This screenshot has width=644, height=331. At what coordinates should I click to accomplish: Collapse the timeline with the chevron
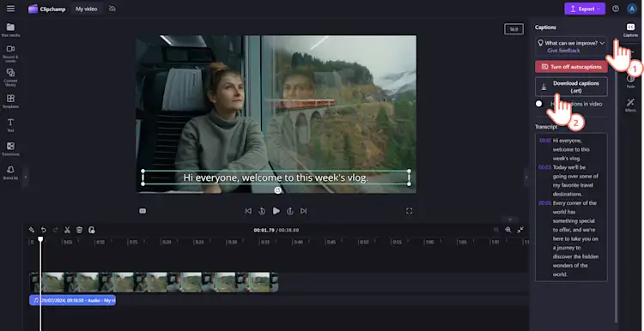[x=510, y=220]
